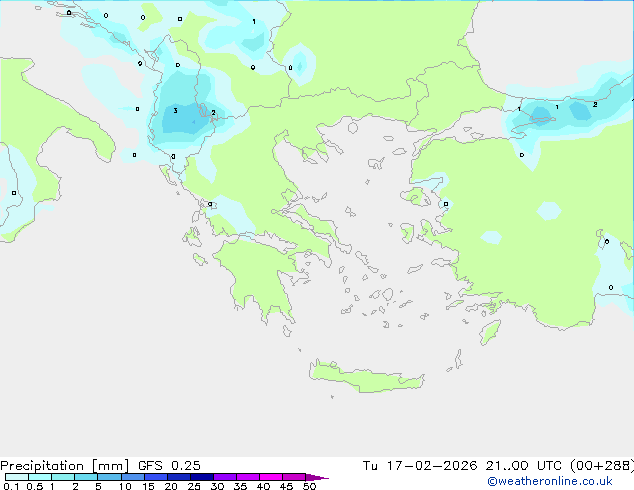Image resolution: width=634 pixels, height=490 pixels.
Task: Click the legend label '20'
Action: tap(171, 486)
